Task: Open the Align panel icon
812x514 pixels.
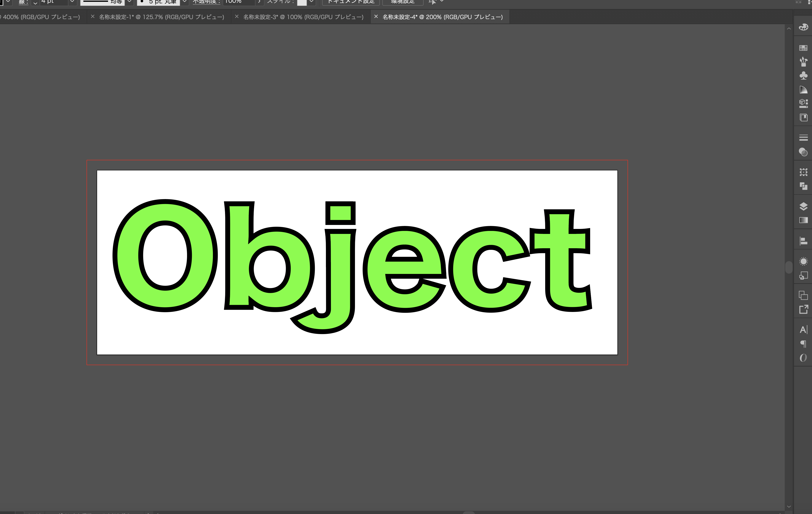Action: point(803,241)
